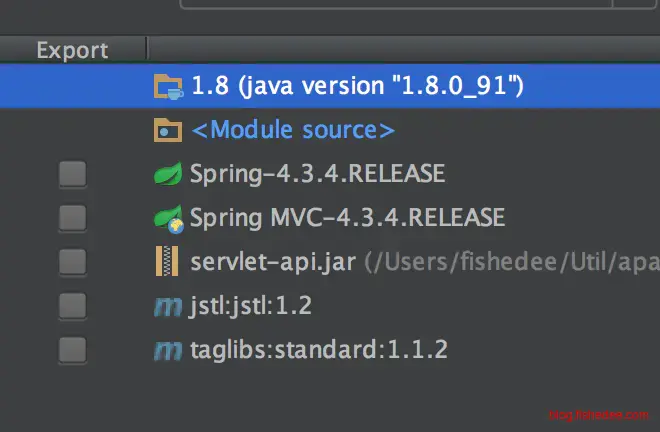Select the Spring-4.3.4.RELEASE library name
Viewport: 660px width, 432px height.
(317, 174)
